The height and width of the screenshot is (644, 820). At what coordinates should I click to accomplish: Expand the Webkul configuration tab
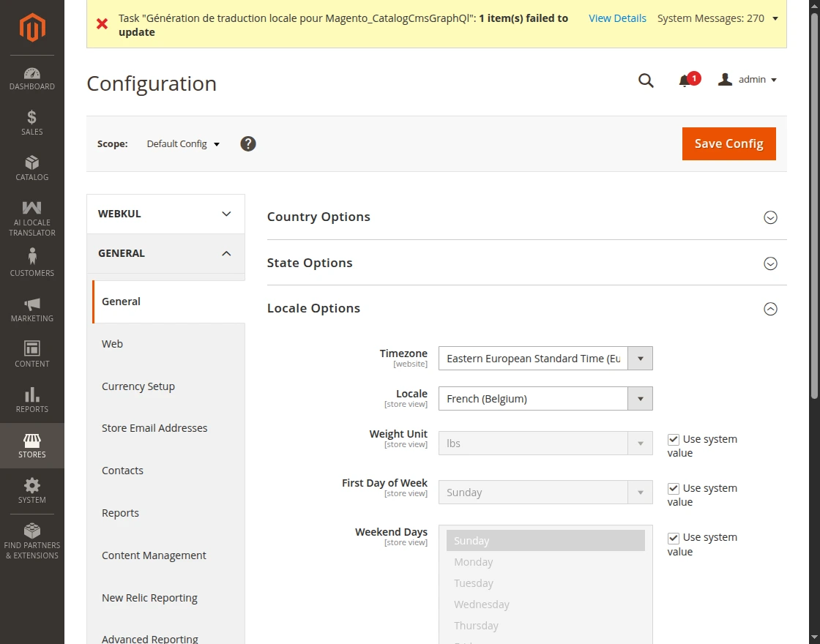click(x=165, y=214)
